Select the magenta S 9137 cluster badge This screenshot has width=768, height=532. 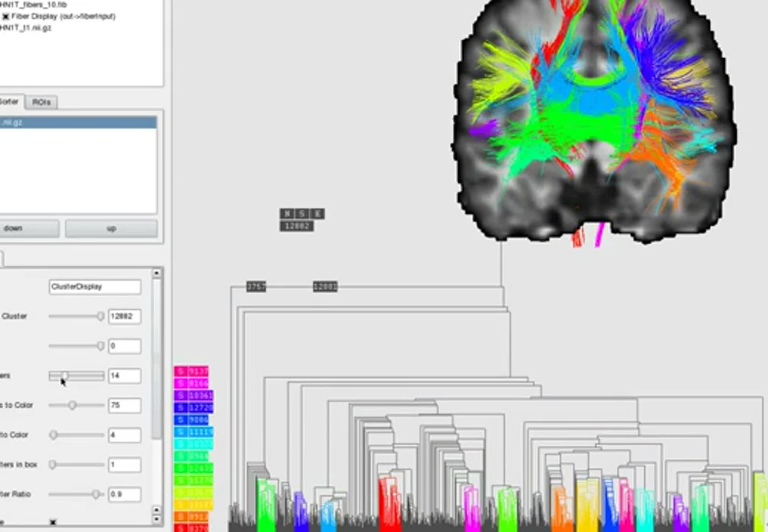(192, 371)
